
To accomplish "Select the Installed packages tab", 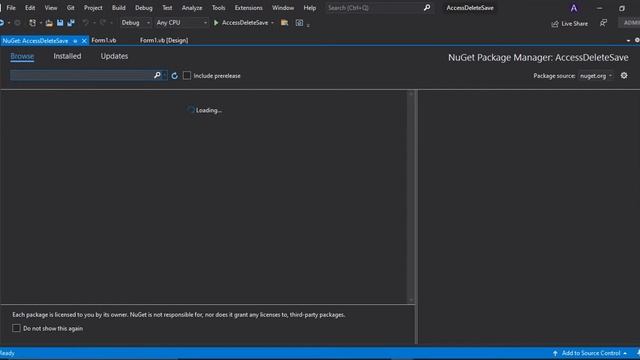I will pos(67,56).
